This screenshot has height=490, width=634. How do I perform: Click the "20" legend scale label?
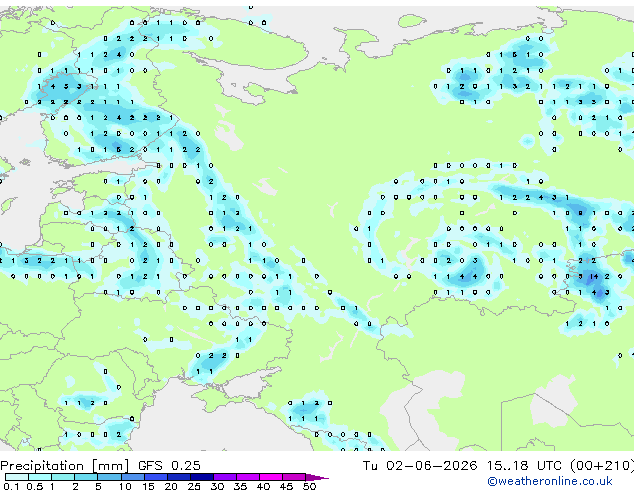(x=171, y=486)
